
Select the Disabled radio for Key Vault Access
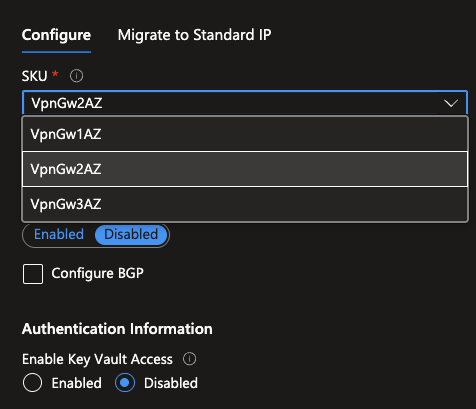point(125,383)
